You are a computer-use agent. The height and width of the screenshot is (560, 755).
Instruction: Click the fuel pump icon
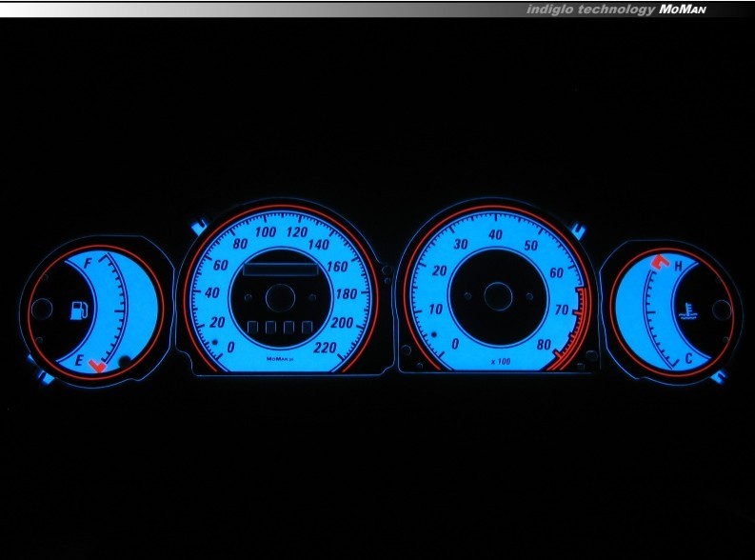80,310
